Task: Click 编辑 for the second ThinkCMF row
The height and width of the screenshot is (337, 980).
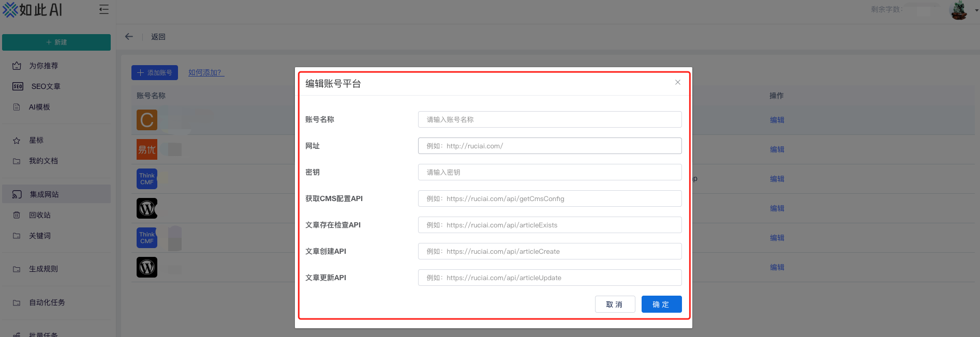Action: pyautogui.click(x=777, y=238)
